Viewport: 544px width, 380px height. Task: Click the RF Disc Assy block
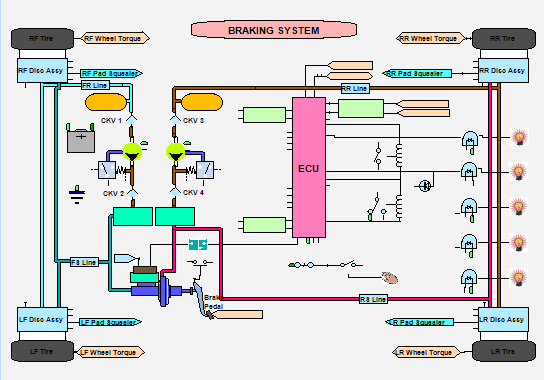(x=42, y=70)
